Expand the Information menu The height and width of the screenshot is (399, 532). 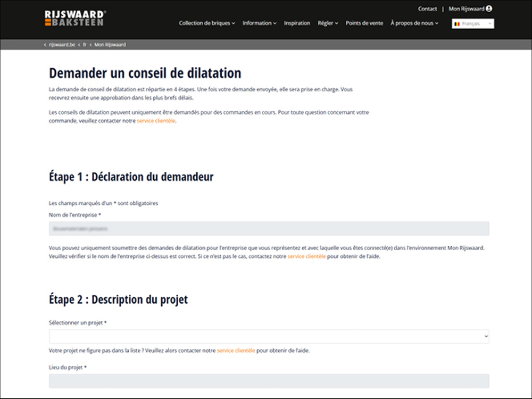pos(259,23)
